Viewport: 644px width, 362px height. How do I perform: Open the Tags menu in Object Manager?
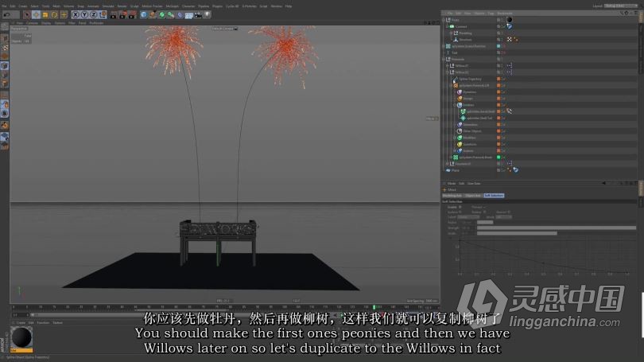coord(491,14)
